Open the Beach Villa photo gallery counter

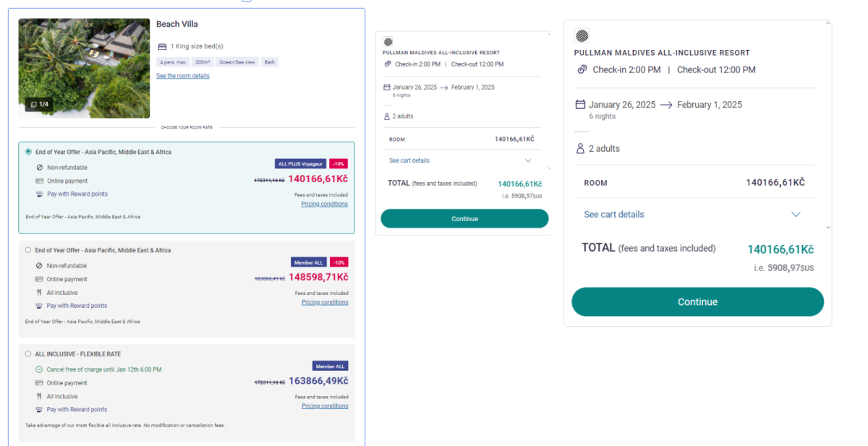coord(40,104)
